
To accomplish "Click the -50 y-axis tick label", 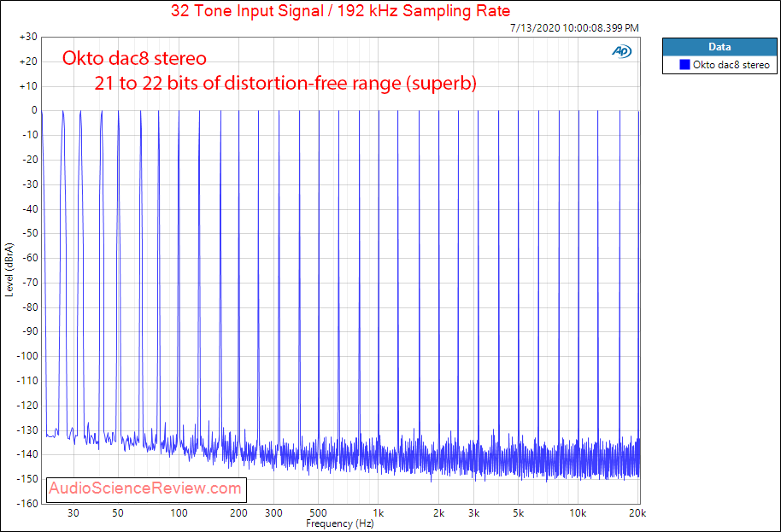I will click(30, 233).
